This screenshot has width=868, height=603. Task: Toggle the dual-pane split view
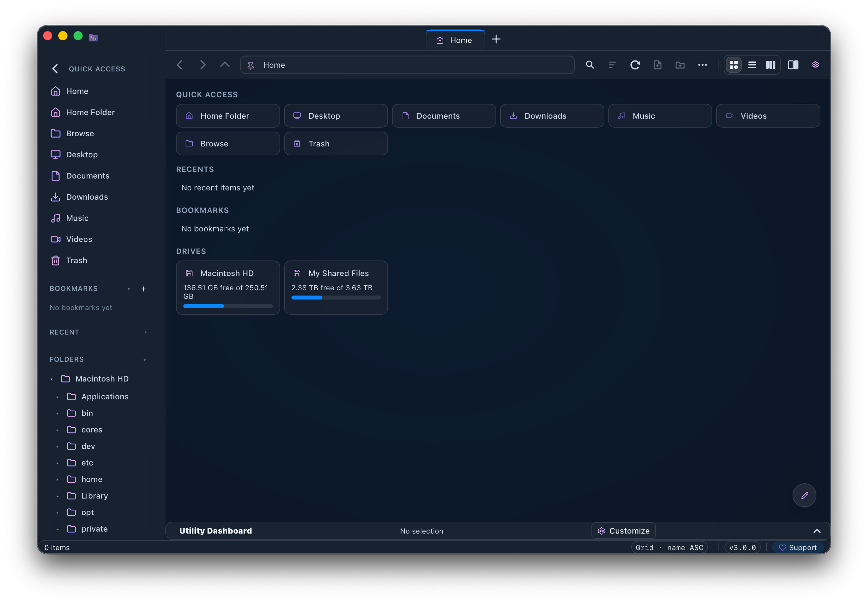point(793,65)
